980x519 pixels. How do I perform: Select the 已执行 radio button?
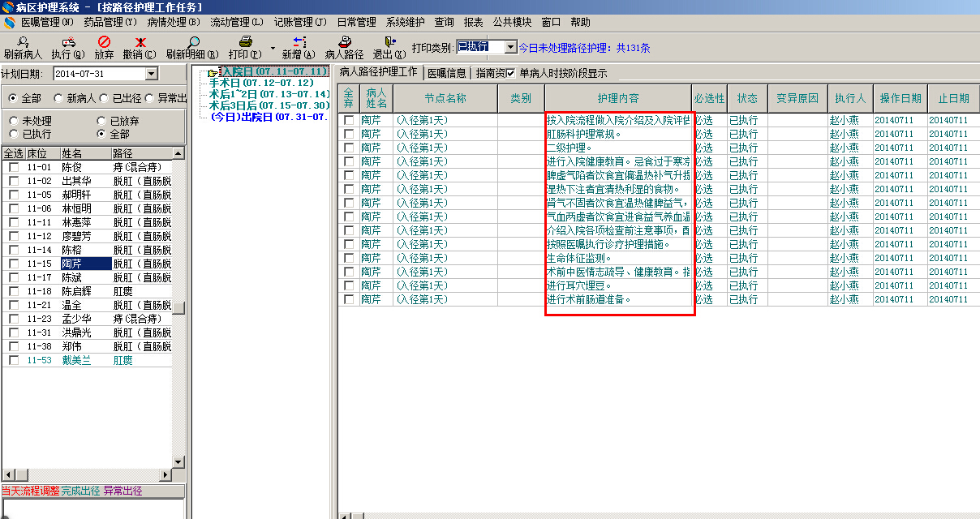[13, 134]
